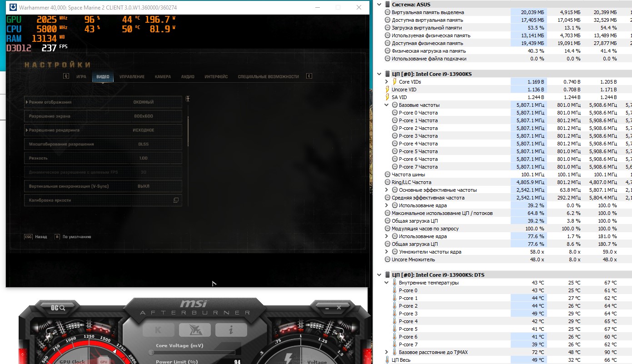Click the jet logo button in Afterburner
Screen dimensions: 632x364
194,330
